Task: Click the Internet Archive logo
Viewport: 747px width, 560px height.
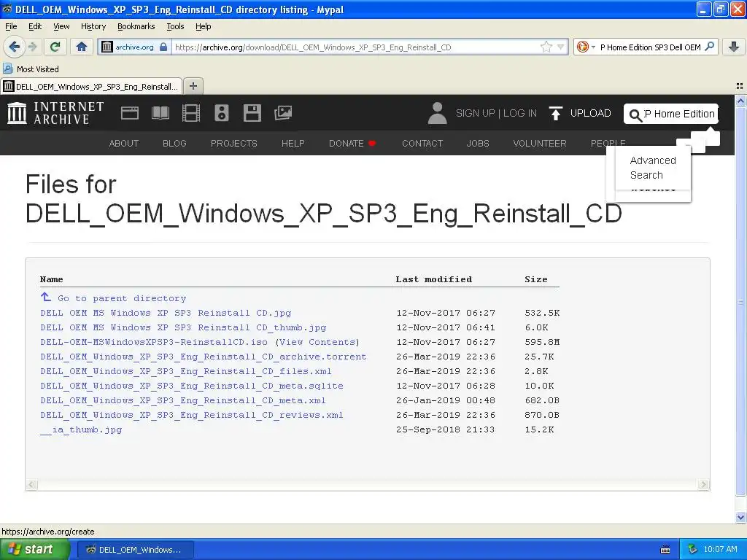Action: [55, 113]
